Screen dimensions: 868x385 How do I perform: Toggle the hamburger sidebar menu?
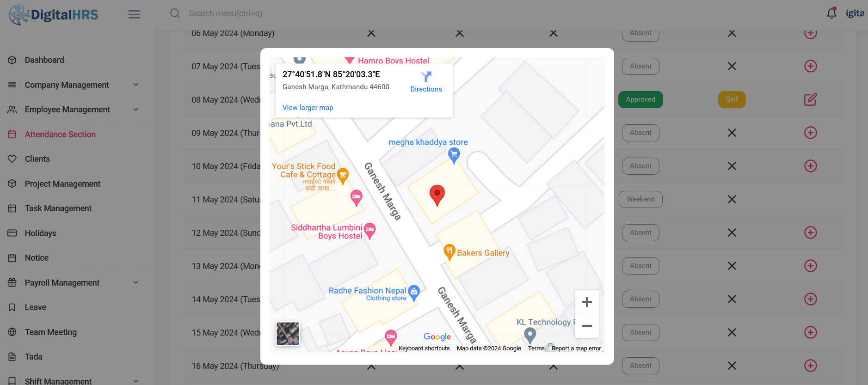tap(134, 15)
